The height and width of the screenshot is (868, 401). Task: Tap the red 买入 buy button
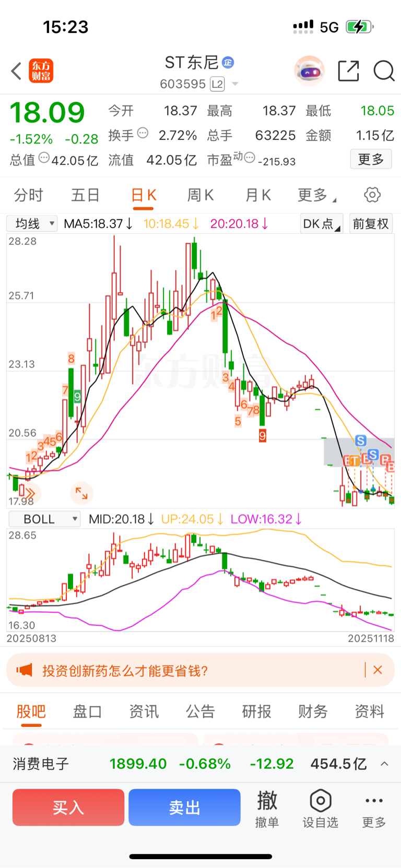coord(68,807)
